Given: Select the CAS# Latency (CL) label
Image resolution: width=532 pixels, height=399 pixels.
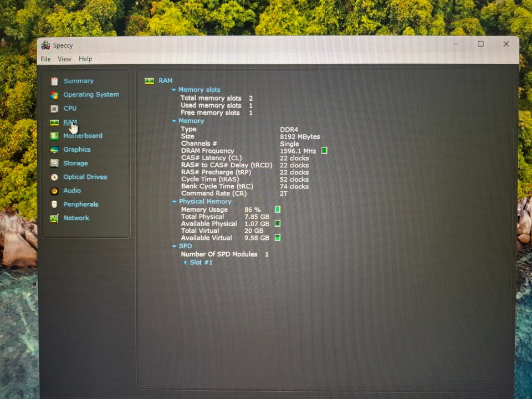Looking at the screenshot, I should tap(211, 158).
